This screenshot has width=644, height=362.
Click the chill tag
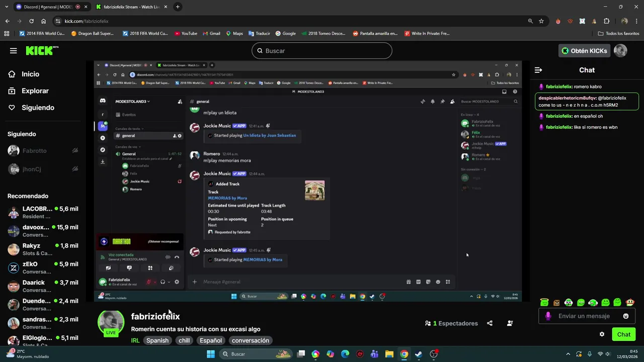pos(184,340)
